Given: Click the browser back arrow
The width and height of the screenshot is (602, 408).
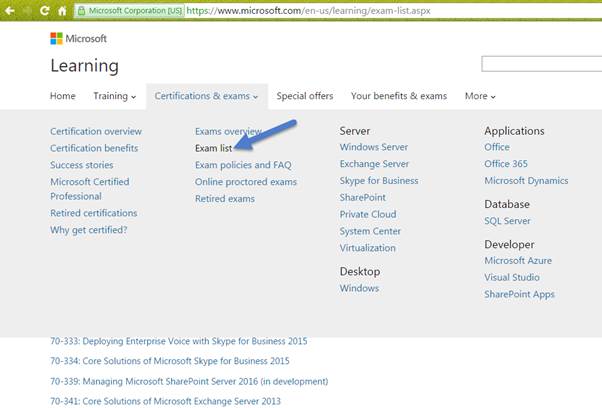Looking at the screenshot, I should [9, 10].
